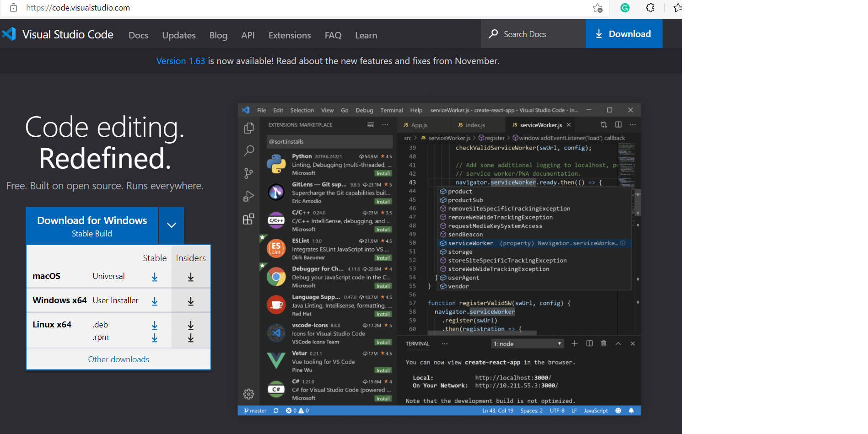Open the Docs navigation item
This screenshot has width=868, height=434.
coord(138,35)
